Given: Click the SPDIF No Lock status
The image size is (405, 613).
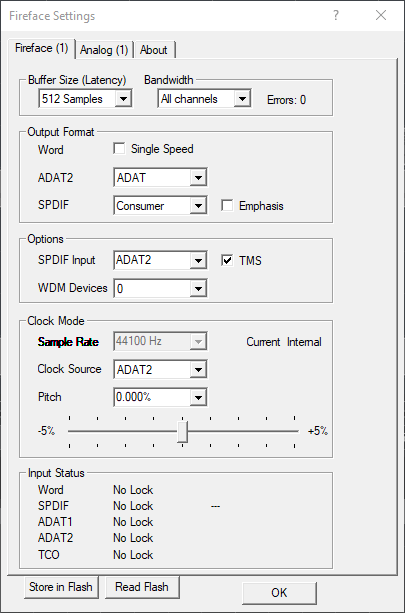Looking at the screenshot, I should (x=133, y=506).
